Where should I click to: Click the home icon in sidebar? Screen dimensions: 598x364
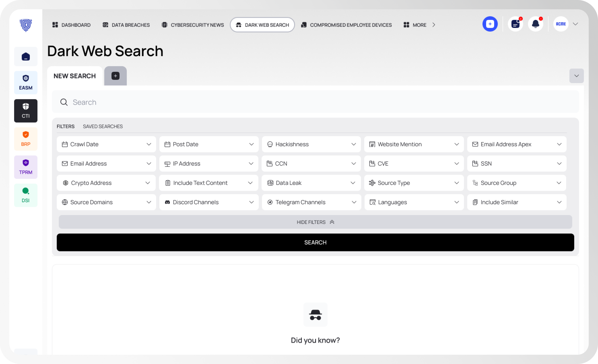click(26, 56)
